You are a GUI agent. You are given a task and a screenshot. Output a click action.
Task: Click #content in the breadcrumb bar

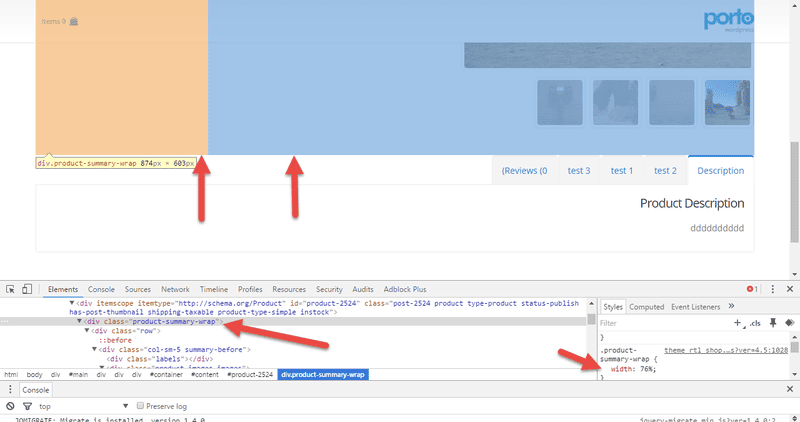click(x=205, y=375)
